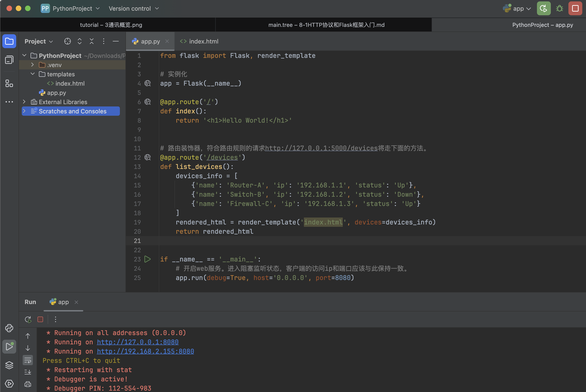Stop the running app via the red square icon
Image resolution: width=586 pixels, height=392 pixels.
click(40, 319)
